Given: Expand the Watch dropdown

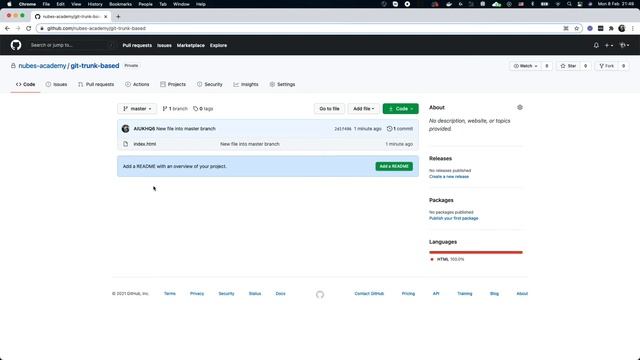Looking at the screenshot, I should coord(525,66).
